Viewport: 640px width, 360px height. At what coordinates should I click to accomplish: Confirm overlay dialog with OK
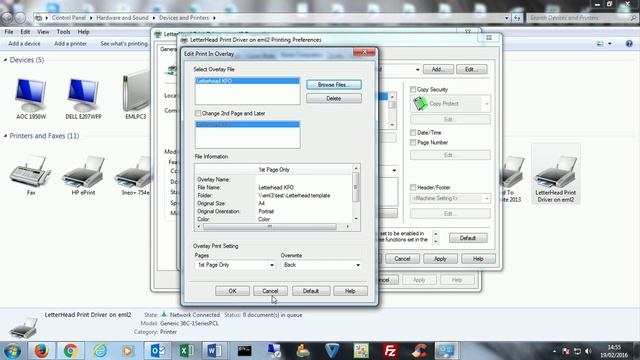click(232, 291)
